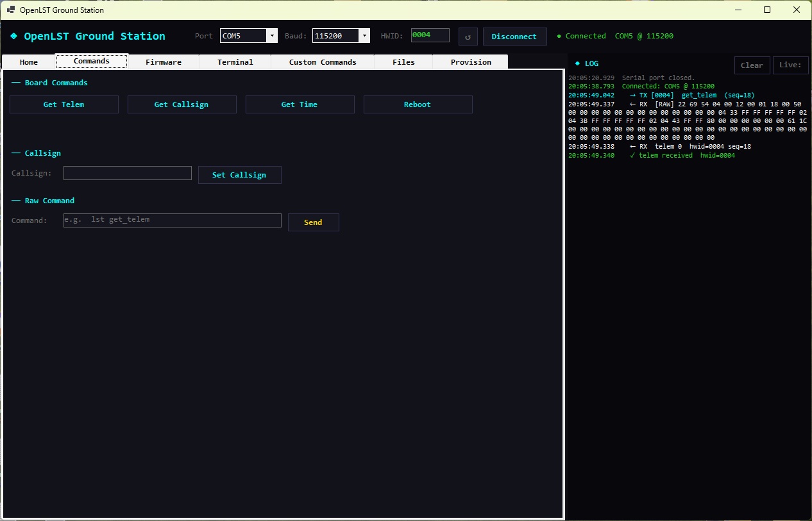
Task: Reboot the board
Action: pos(418,104)
